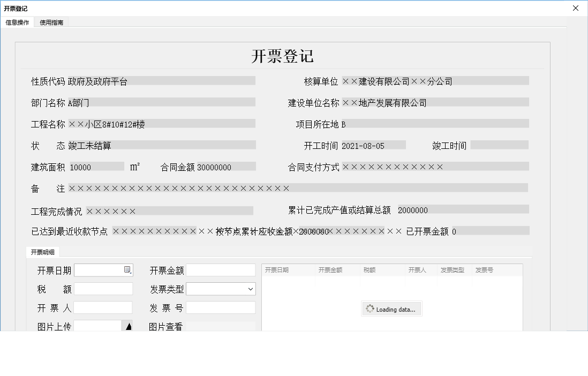The image size is (588, 376).
Task: Open the 发票类型 dropdown list
Action: 250,289
